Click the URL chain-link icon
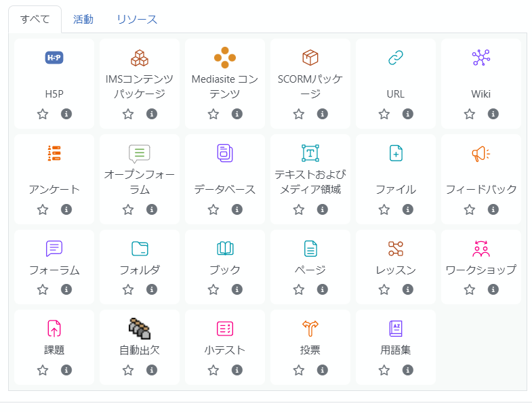Image resolution: width=532 pixels, height=412 pixels. [396, 58]
